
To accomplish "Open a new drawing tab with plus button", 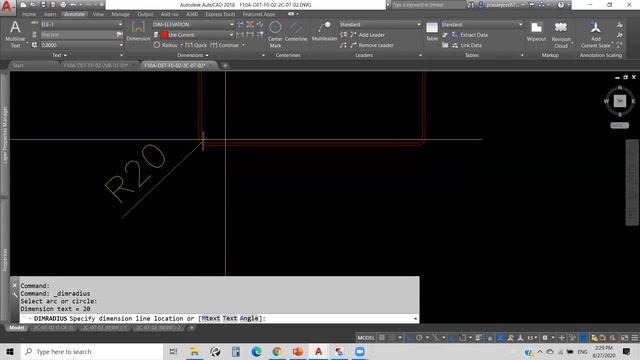I will click(224, 65).
